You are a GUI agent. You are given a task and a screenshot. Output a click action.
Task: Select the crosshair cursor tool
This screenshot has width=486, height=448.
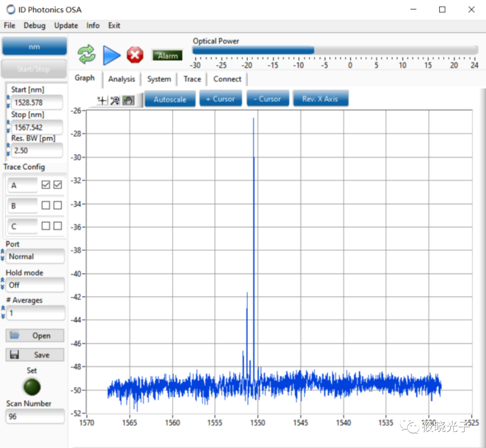point(102,100)
